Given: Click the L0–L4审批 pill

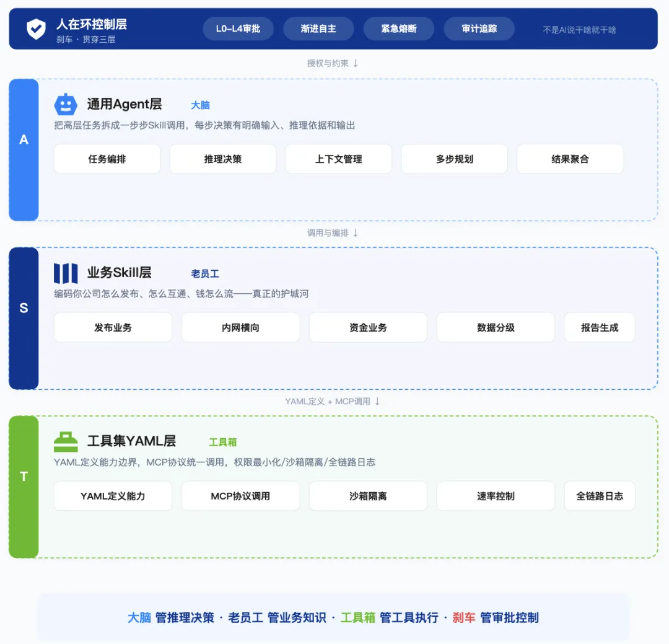Looking at the screenshot, I should point(238,29).
